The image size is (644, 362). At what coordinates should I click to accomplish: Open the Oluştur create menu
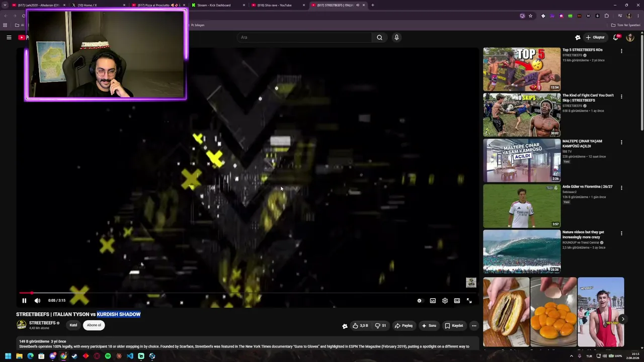pyautogui.click(x=595, y=37)
